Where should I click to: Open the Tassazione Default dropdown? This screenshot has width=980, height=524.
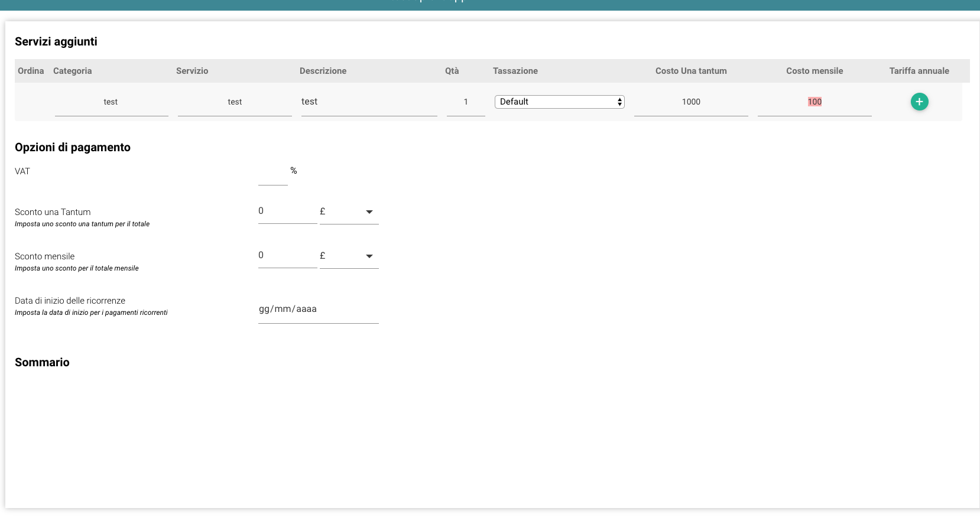(x=559, y=102)
